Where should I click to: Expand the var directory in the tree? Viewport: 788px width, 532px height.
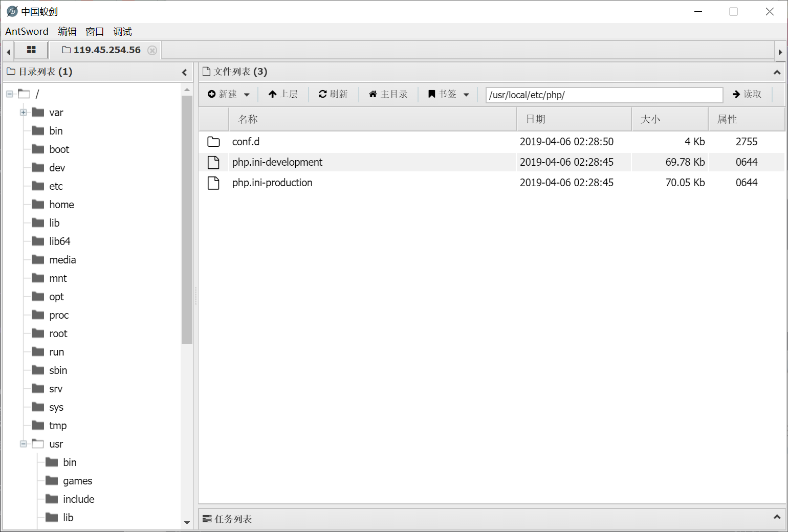coord(23,112)
